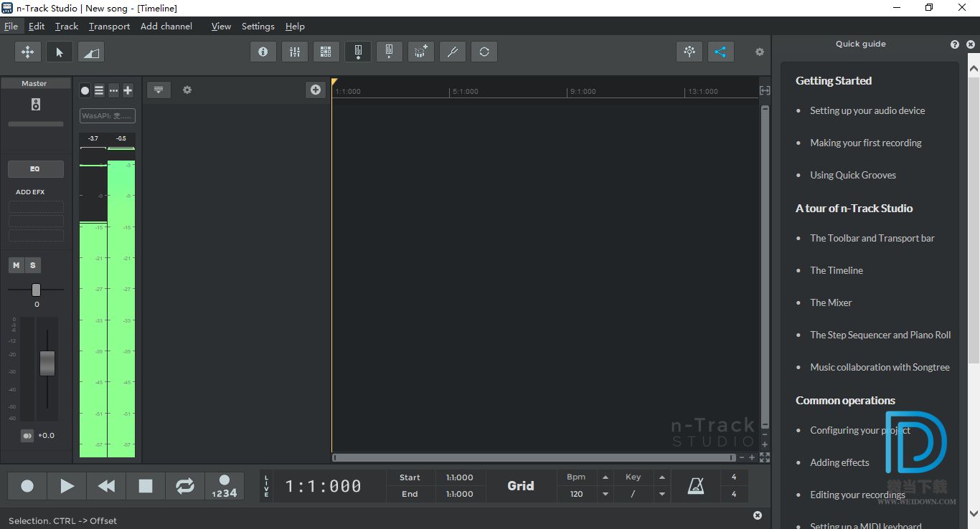
Task: Click the timeline horizontal scrollbar
Action: pos(534,457)
